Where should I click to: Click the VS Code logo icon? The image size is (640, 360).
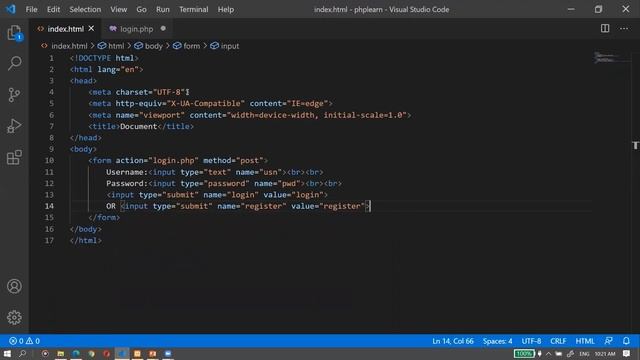[x=11, y=9]
